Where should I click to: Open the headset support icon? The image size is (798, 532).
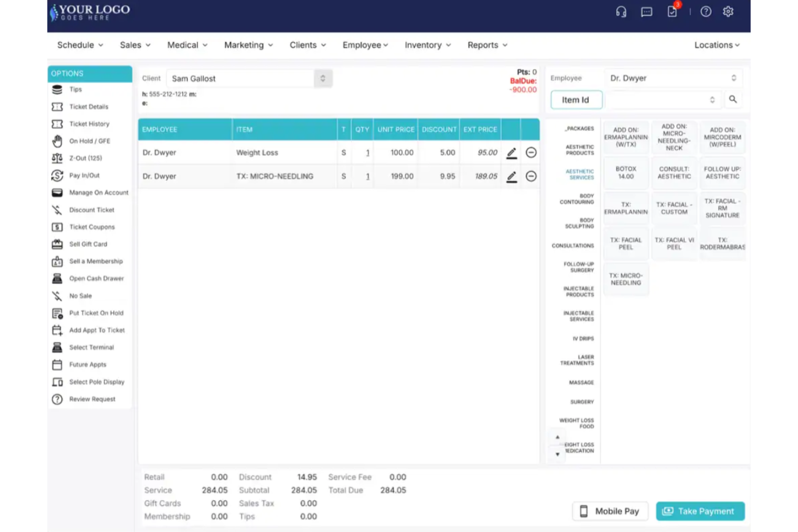point(621,12)
